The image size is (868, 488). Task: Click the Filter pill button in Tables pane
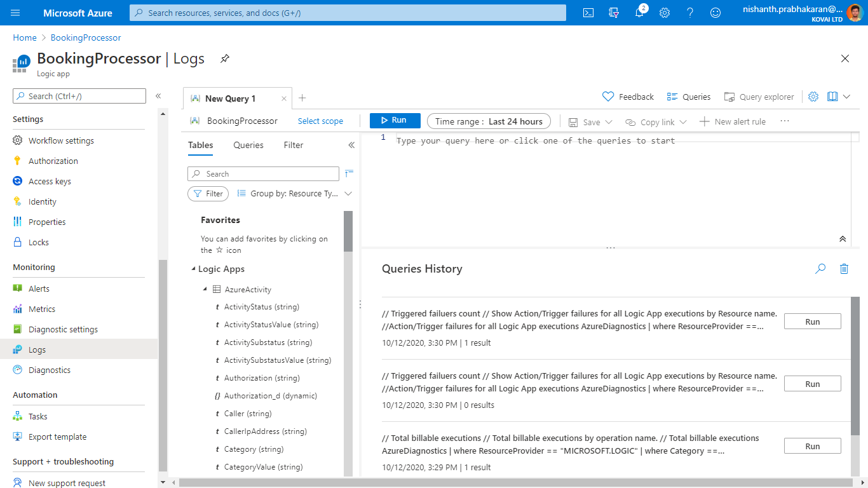[x=208, y=194]
